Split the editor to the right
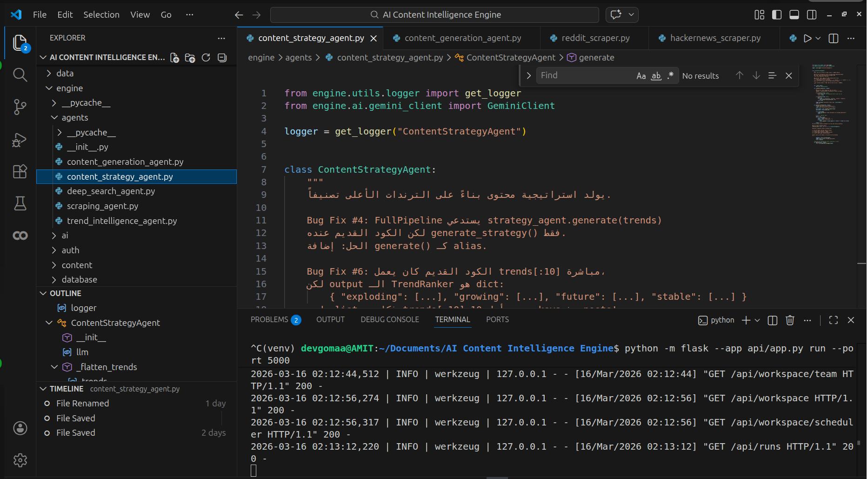Viewport: 868px width, 479px height. 834,38
